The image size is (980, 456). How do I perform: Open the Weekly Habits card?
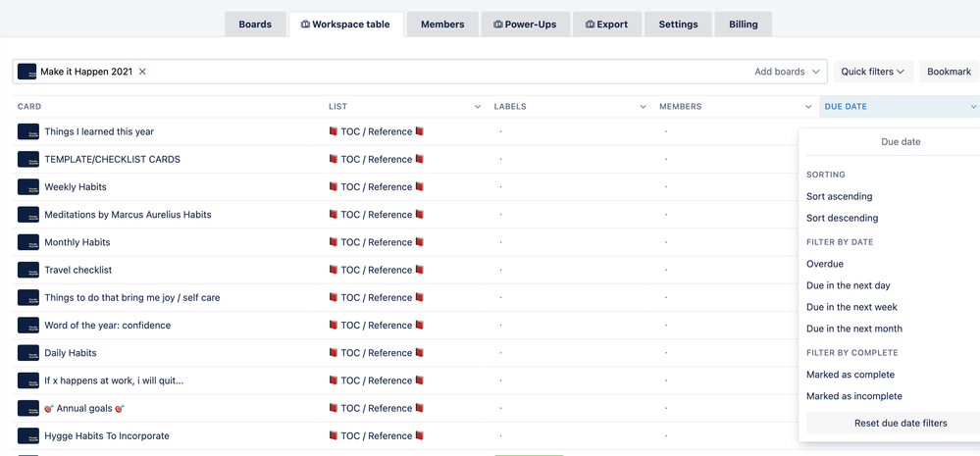point(75,186)
